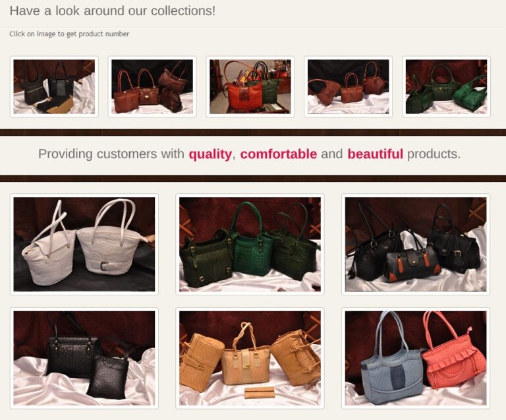Image resolution: width=506 pixels, height=420 pixels.
Task: Click the highlighted word 'beautiful'
Action: click(x=376, y=154)
